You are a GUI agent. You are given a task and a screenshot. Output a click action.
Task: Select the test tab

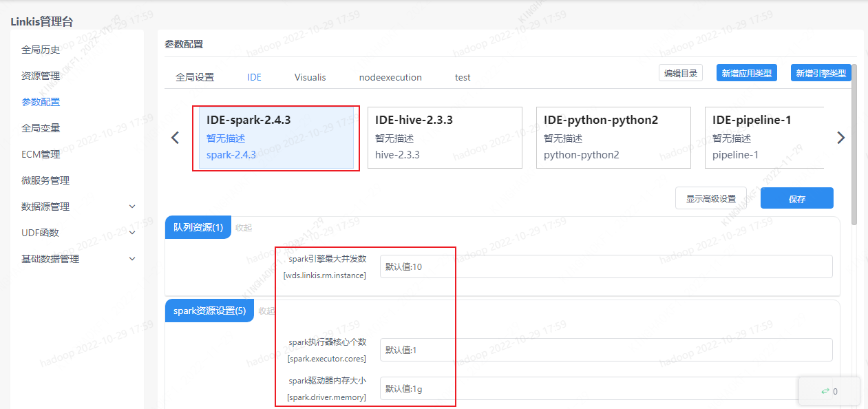point(463,77)
